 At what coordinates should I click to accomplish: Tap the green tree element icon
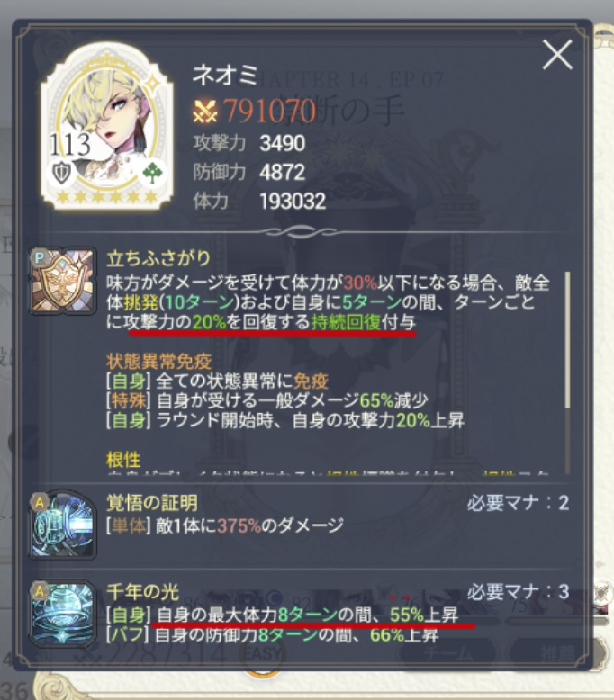pos(152,173)
